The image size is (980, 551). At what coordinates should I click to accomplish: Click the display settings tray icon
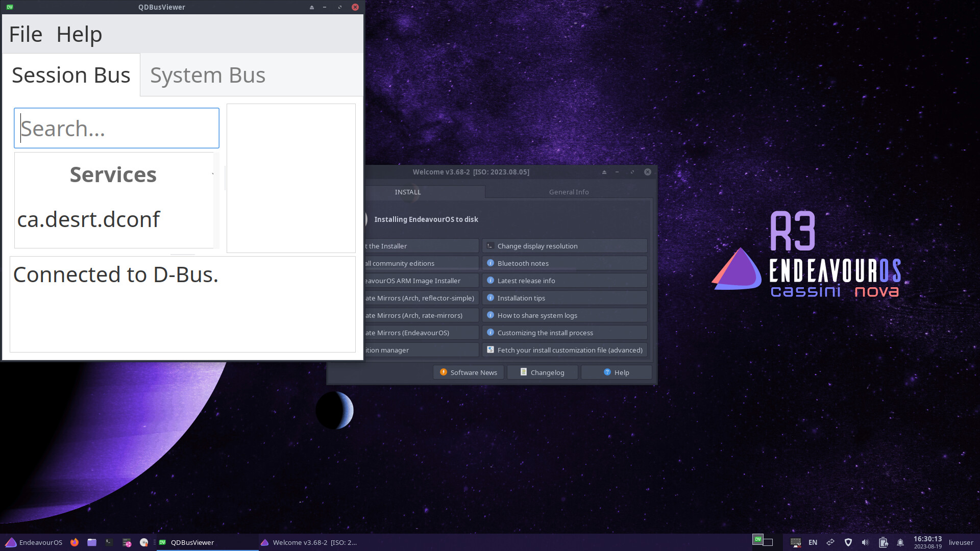pyautogui.click(x=795, y=542)
